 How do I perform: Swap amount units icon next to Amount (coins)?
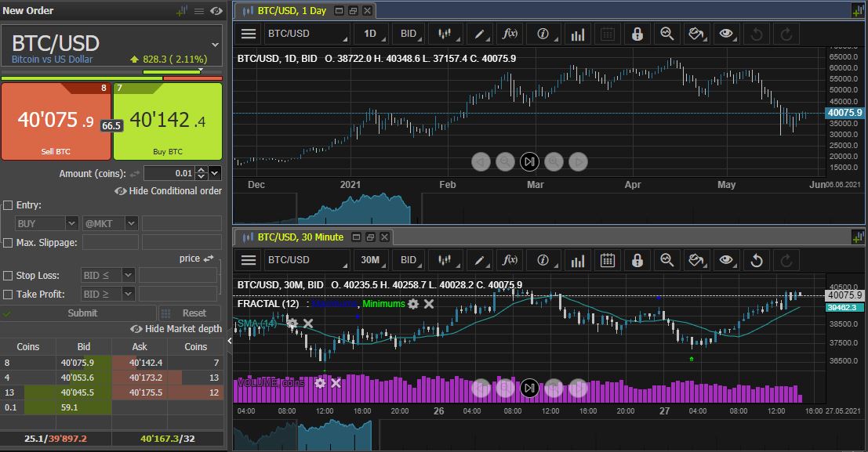135,174
